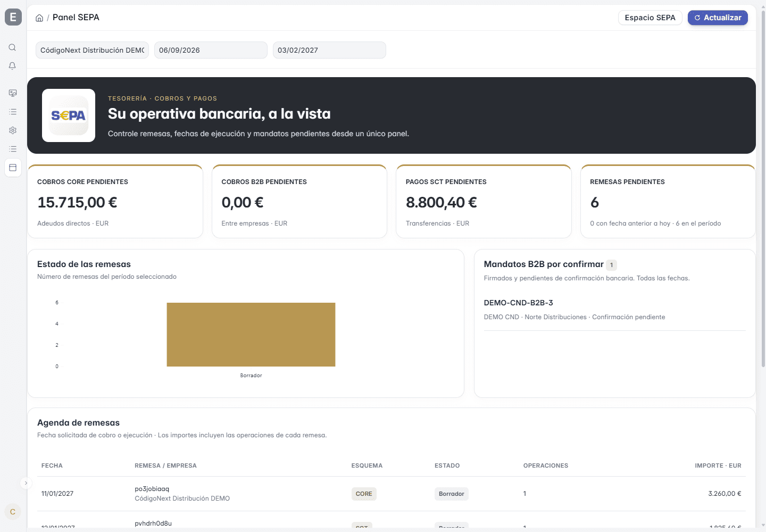The image size is (766, 532).
Task: Click the ESTADO column header
Action: [x=447, y=465]
